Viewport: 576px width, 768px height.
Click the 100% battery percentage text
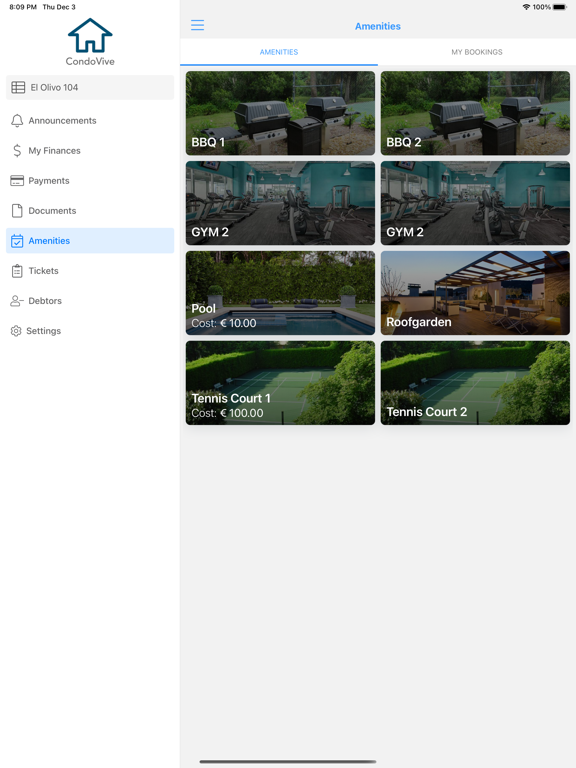542,7
